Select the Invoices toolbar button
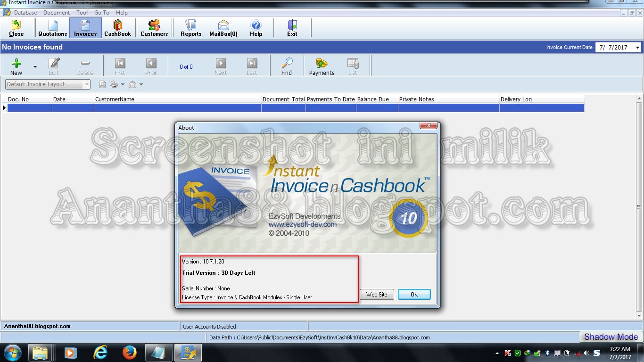This screenshot has height=362, width=644. pos(85,28)
